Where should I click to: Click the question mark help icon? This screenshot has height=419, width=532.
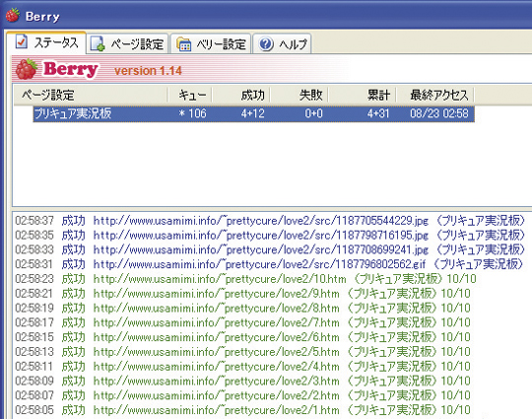click(x=266, y=44)
